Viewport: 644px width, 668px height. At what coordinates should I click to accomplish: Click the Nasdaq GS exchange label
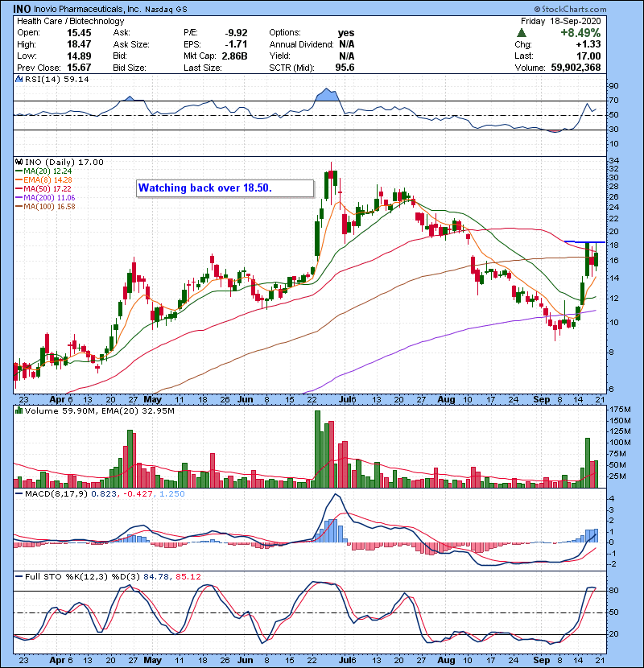(166, 10)
